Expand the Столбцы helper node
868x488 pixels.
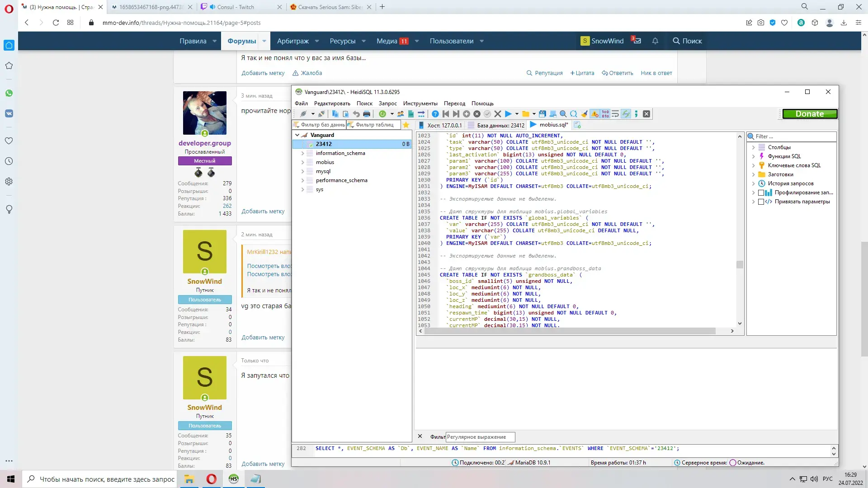click(753, 147)
